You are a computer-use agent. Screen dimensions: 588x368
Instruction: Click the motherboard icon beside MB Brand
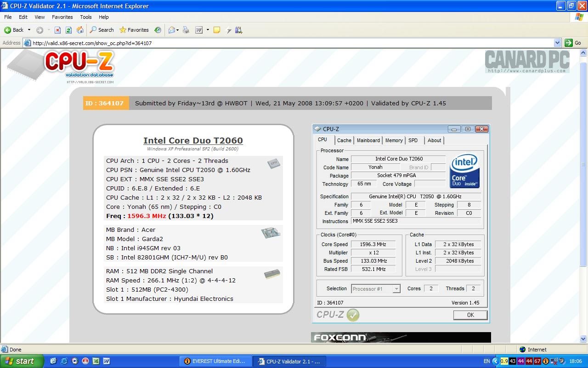point(271,233)
